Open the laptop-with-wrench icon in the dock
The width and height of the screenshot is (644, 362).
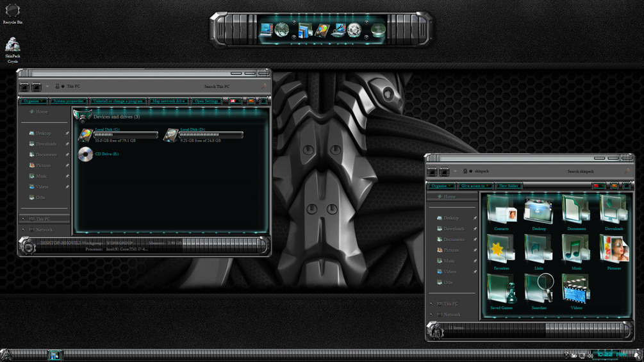coord(338,30)
